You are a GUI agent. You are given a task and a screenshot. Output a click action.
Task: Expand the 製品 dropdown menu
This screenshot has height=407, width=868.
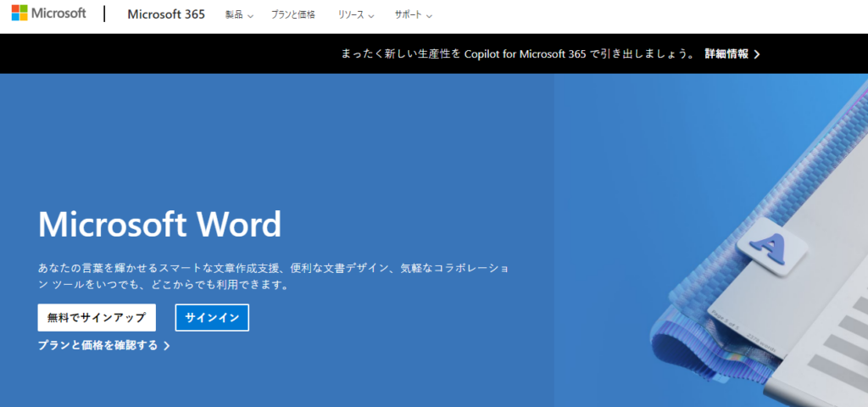(x=239, y=15)
